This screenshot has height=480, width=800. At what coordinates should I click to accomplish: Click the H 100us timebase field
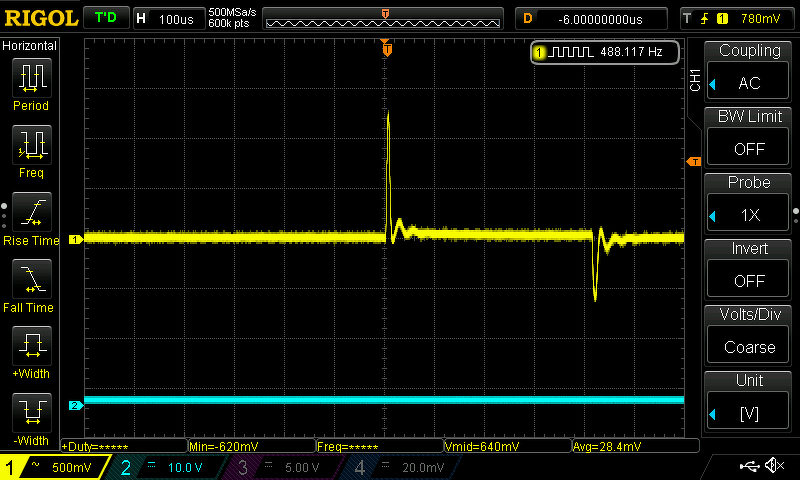click(x=169, y=19)
